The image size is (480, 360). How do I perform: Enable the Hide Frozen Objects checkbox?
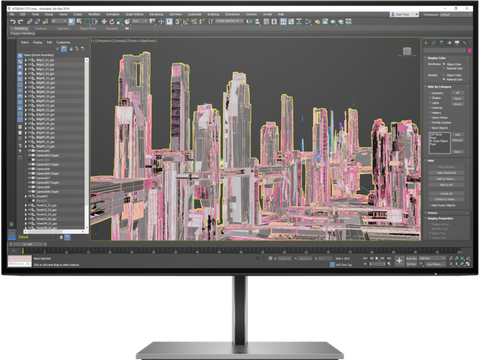click(430, 205)
